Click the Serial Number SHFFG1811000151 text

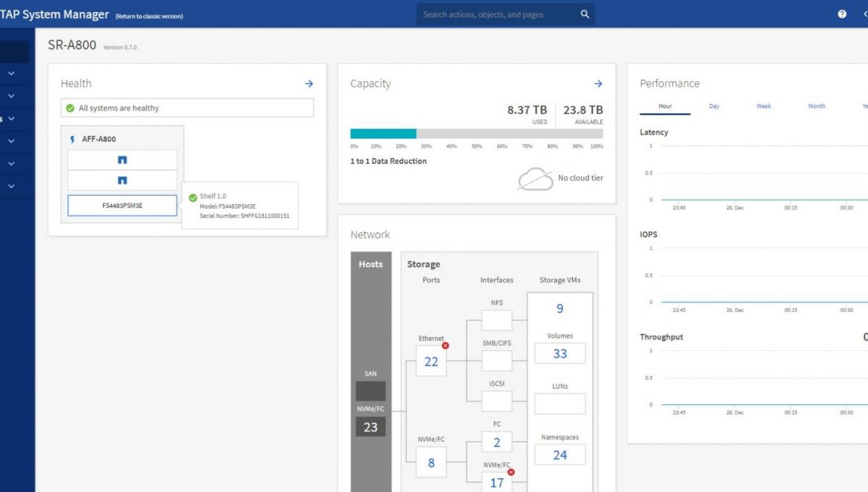click(x=244, y=216)
